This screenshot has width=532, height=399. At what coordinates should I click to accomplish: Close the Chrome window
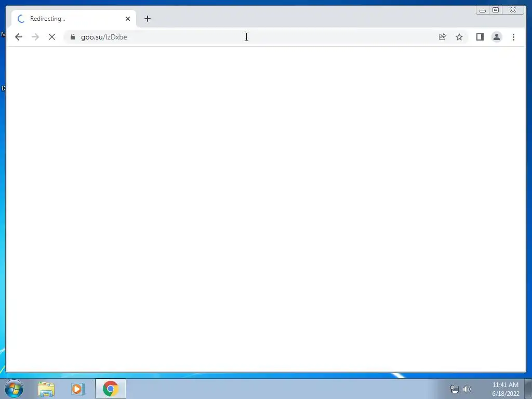click(513, 10)
